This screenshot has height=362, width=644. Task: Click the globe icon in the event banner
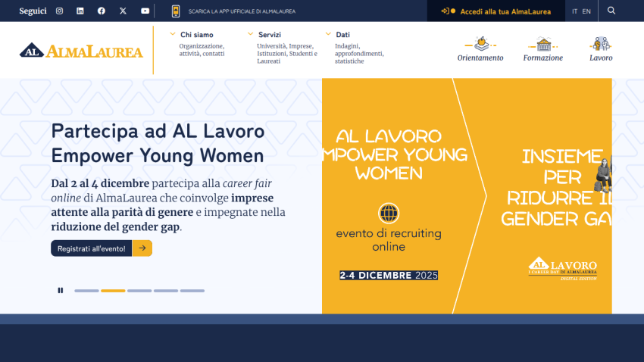[x=389, y=214]
